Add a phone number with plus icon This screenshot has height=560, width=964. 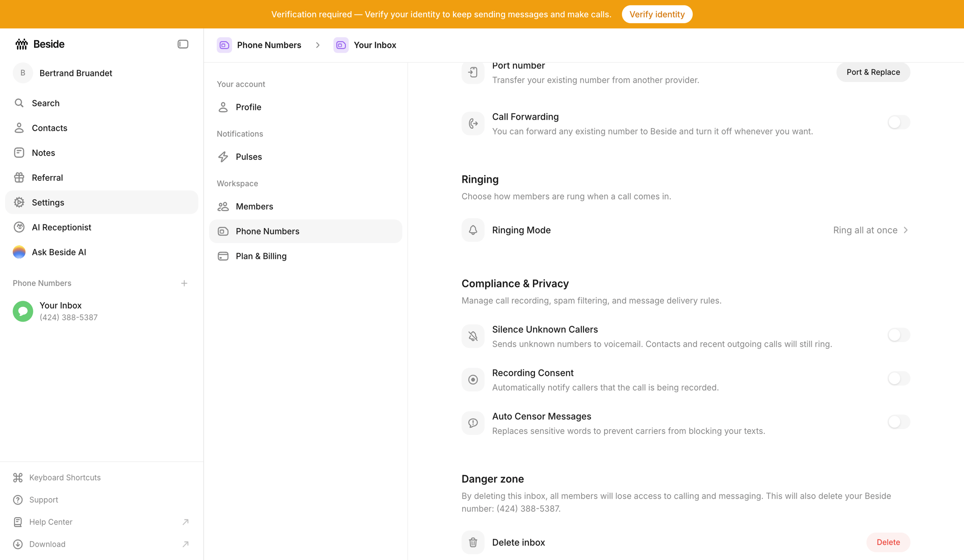(x=184, y=283)
